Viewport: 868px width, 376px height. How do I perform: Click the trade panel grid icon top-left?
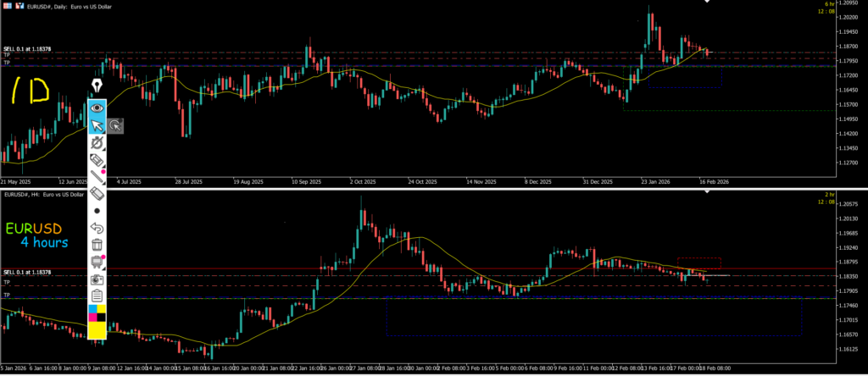(6, 5)
